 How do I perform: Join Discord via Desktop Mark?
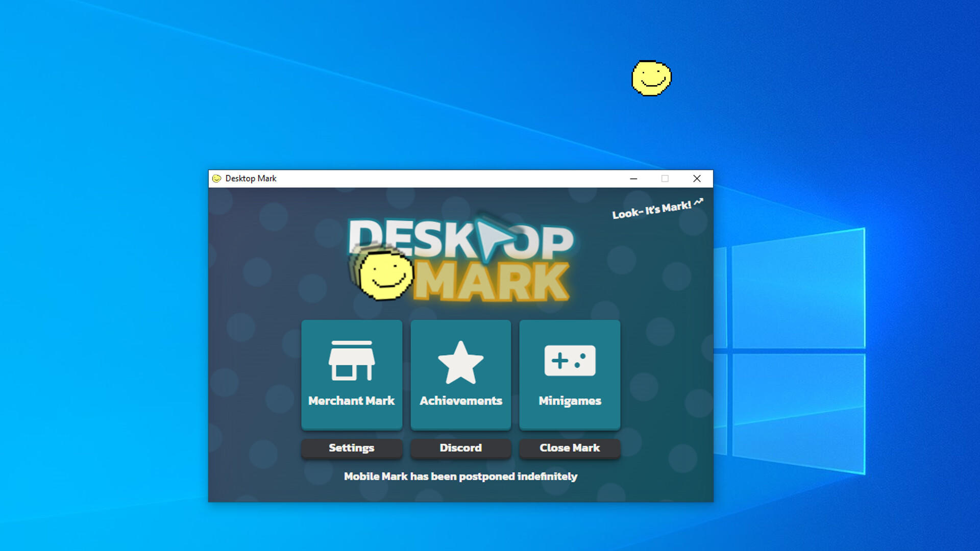[460, 447]
